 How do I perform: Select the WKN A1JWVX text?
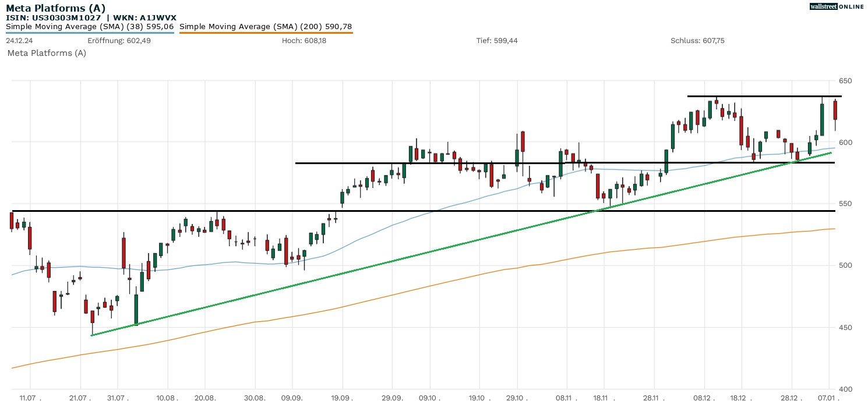pyautogui.click(x=145, y=18)
